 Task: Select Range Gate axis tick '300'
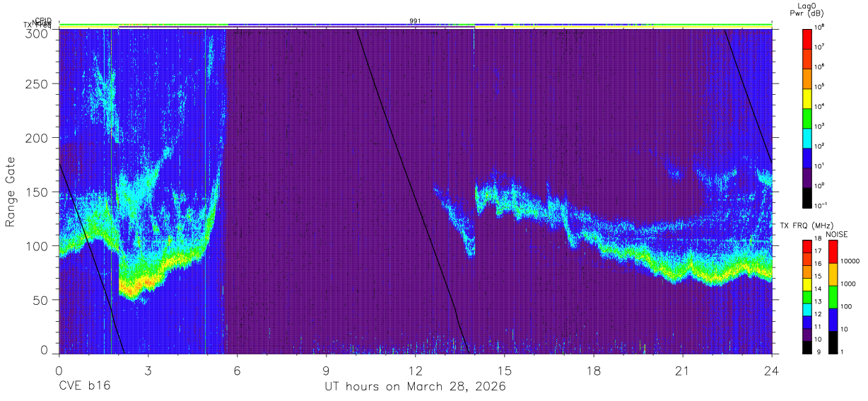click(37, 33)
